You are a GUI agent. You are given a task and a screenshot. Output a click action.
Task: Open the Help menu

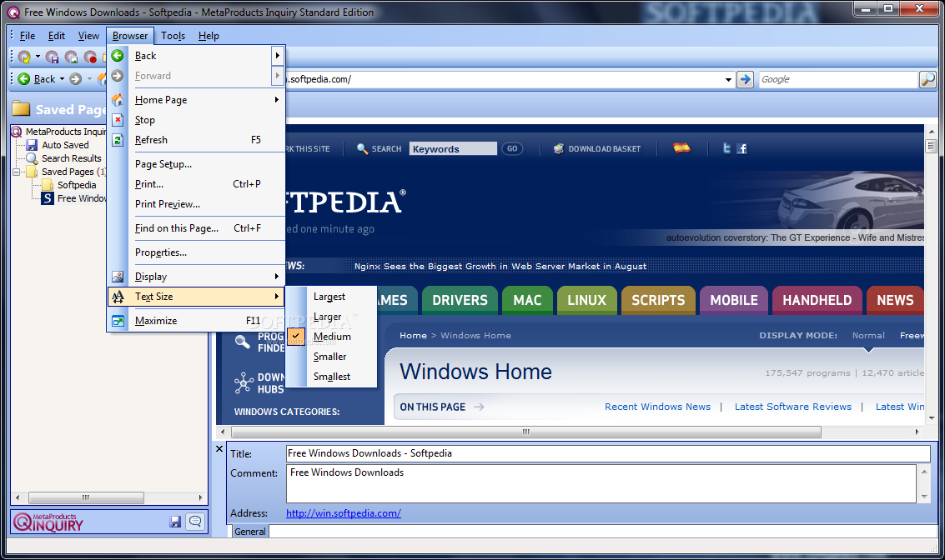[x=209, y=36]
